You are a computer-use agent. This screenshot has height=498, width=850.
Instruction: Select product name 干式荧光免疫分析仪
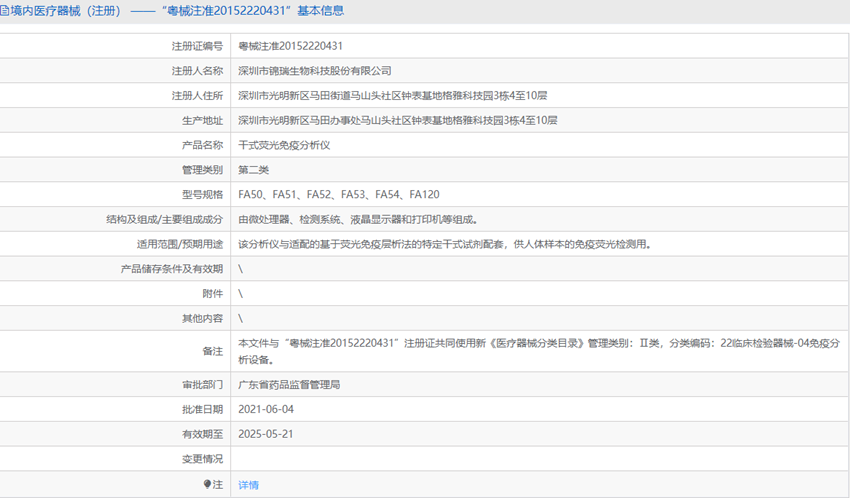pyautogui.click(x=284, y=145)
